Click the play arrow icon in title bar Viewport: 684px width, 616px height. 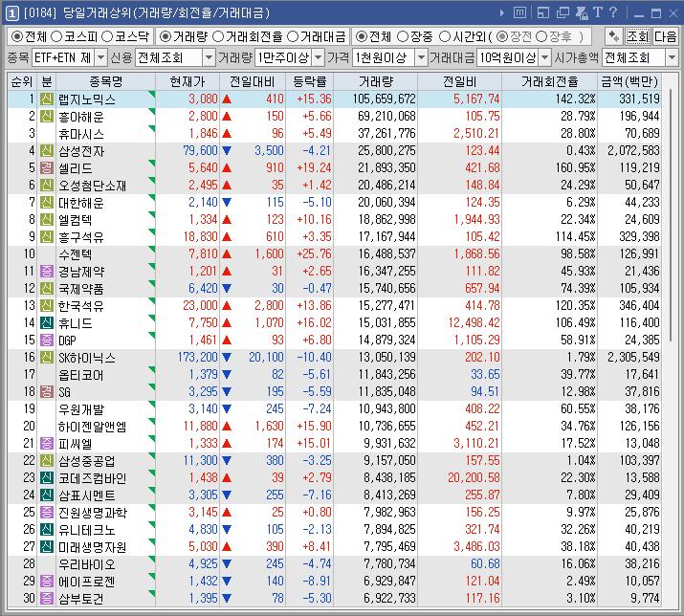click(502, 13)
